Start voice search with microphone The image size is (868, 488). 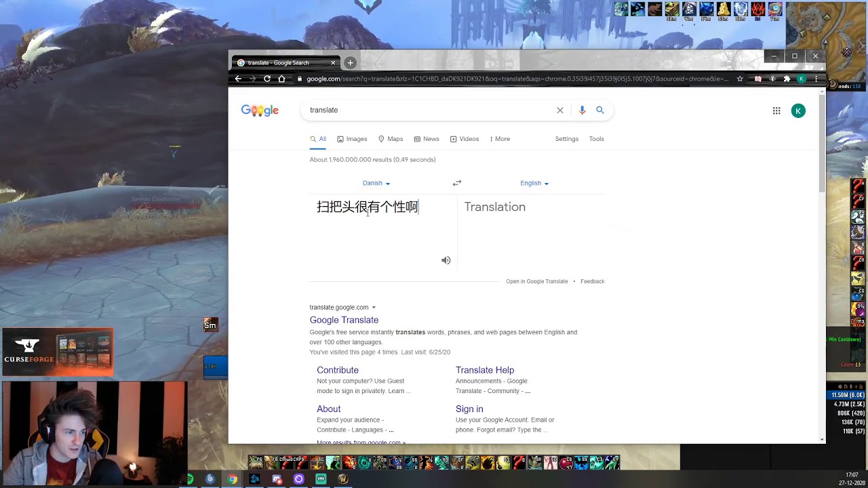point(582,110)
